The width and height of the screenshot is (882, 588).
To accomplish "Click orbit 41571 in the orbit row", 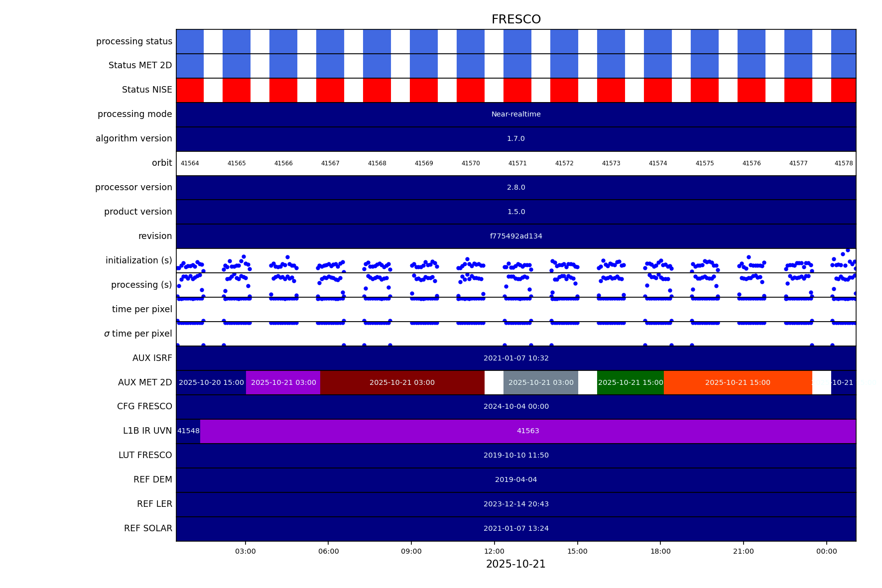I will point(517,163).
